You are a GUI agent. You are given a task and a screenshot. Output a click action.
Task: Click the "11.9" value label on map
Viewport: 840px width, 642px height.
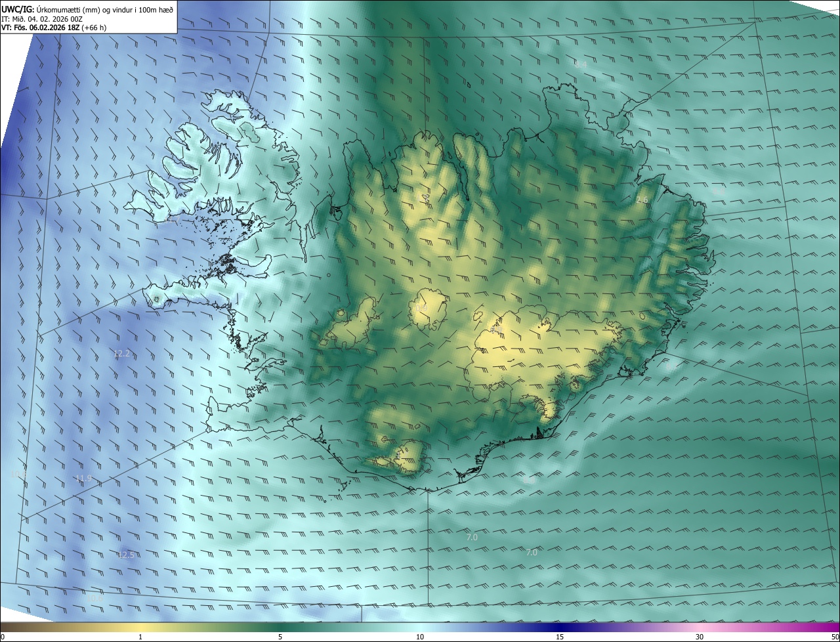pyautogui.click(x=83, y=478)
